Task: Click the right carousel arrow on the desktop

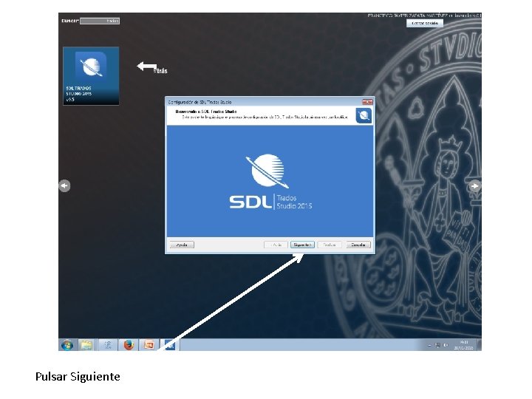Action: (x=474, y=185)
